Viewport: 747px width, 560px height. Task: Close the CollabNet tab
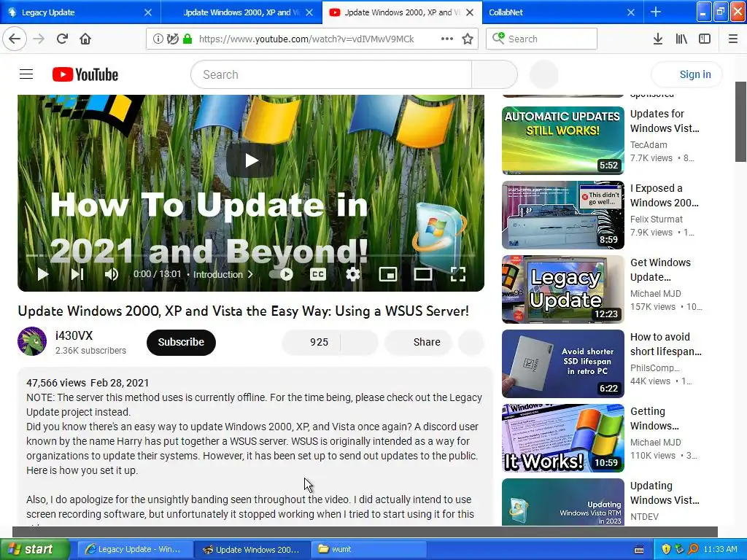631,12
